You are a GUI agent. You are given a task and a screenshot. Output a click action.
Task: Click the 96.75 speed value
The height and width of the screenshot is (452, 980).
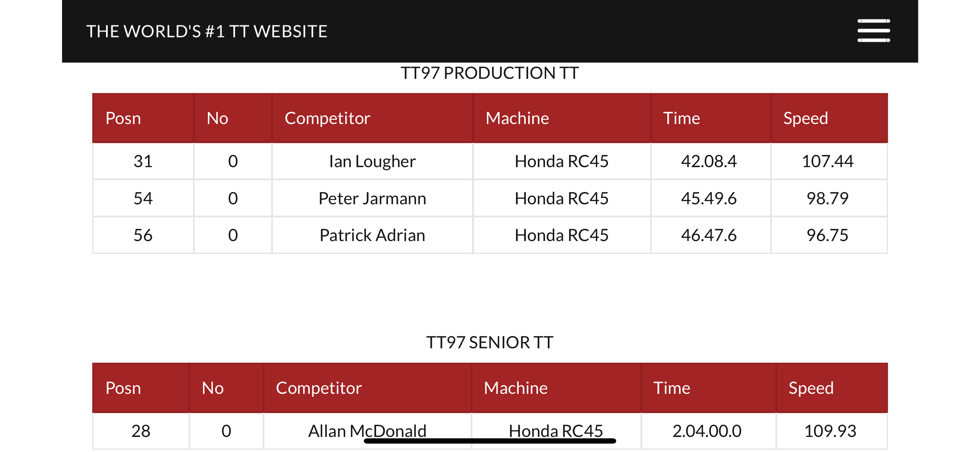[828, 235]
